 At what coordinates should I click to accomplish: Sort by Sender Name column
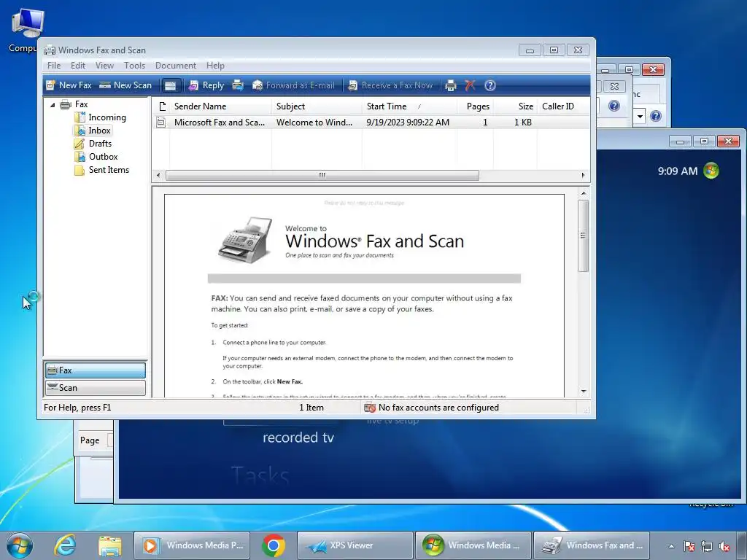[x=220, y=106]
